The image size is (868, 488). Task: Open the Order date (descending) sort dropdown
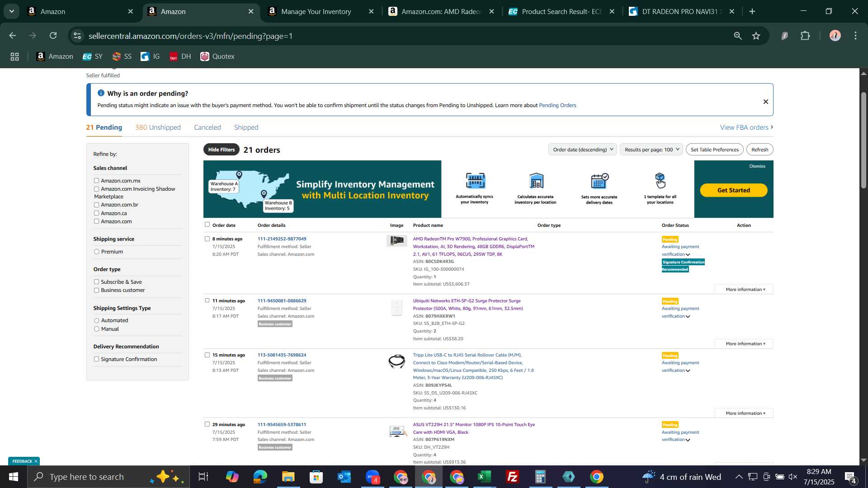tap(582, 150)
